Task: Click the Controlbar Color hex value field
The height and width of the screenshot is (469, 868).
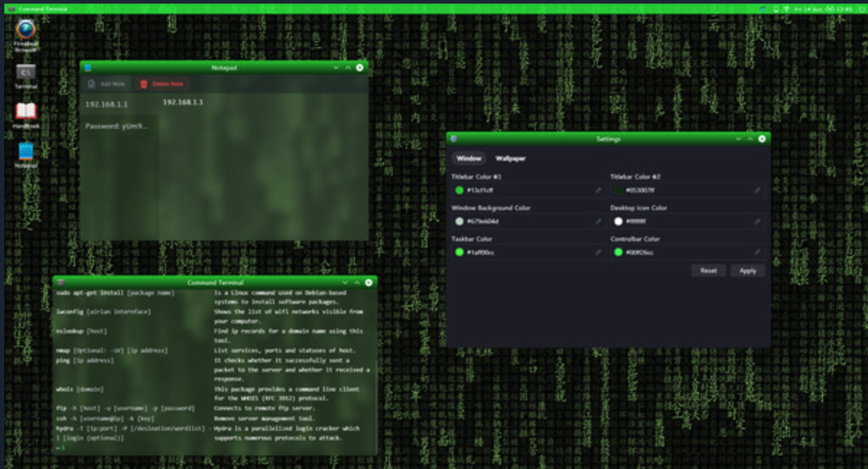Action: (x=687, y=253)
